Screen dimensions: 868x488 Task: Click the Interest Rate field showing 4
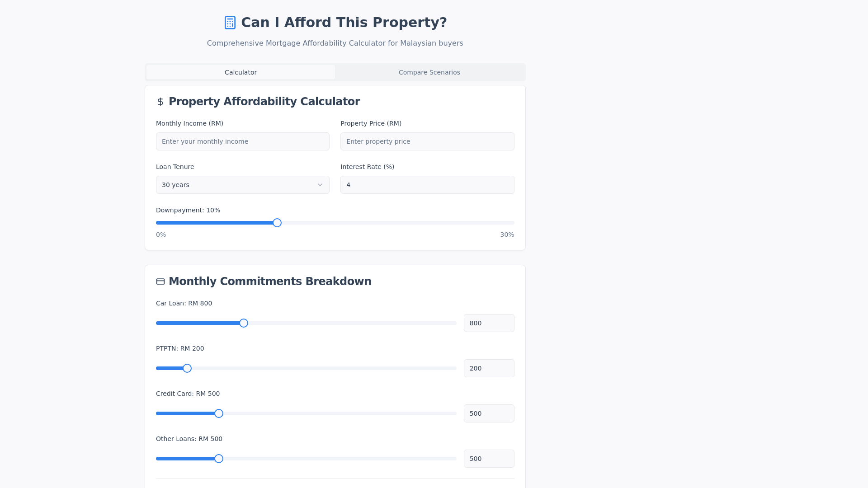click(x=427, y=185)
